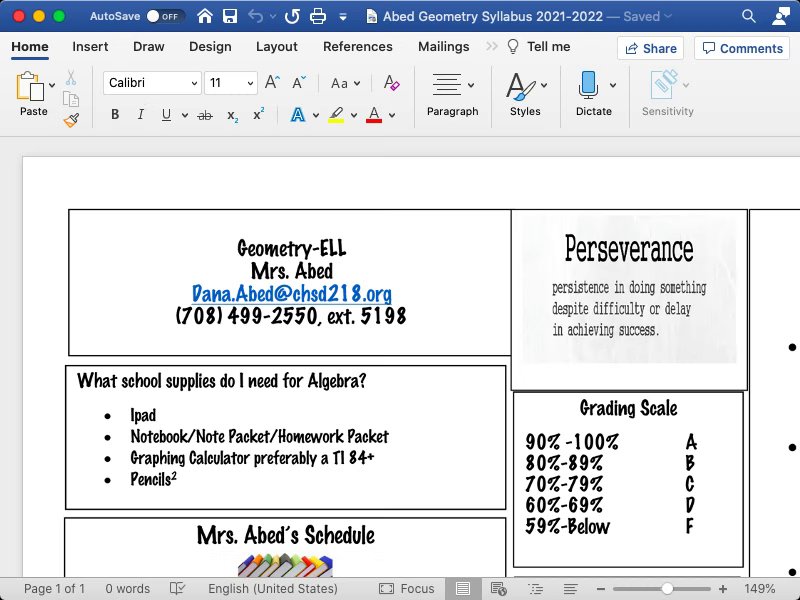Copy selection with copy icon
The height and width of the screenshot is (600, 800).
tap(71, 99)
